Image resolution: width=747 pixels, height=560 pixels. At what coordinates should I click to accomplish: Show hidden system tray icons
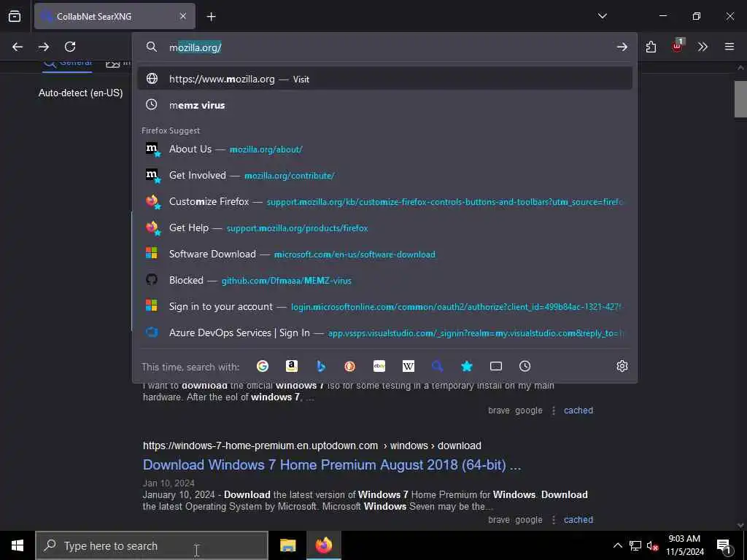(x=617, y=545)
